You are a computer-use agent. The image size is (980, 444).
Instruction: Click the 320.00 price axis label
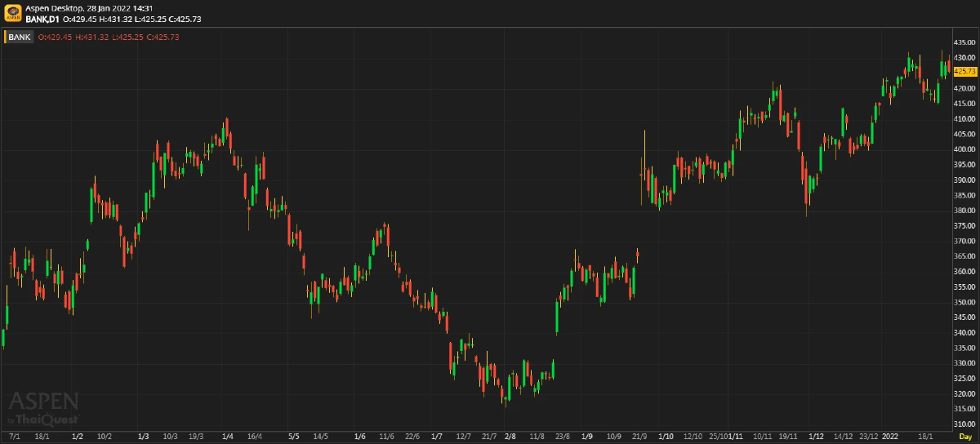point(965,394)
